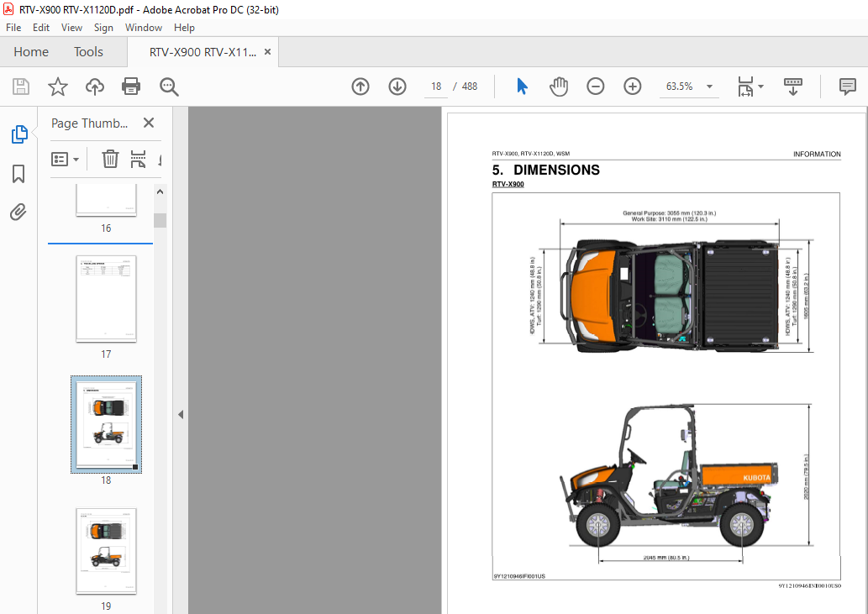This screenshot has height=614, width=868.
Task: Click thumbnail panel scroll up arrow
Action: click(x=160, y=192)
